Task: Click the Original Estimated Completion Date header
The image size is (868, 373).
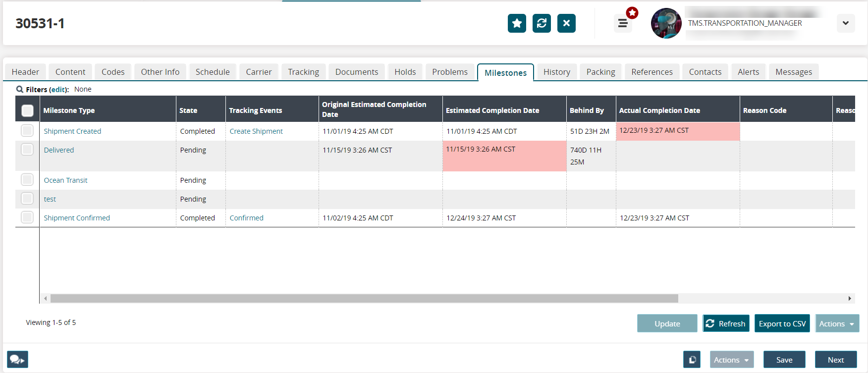Action: (380, 109)
